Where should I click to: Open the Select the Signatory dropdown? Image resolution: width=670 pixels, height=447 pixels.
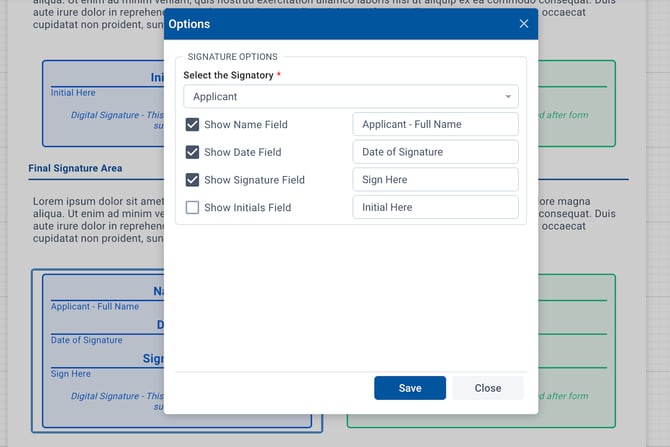[x=350, y=97]
